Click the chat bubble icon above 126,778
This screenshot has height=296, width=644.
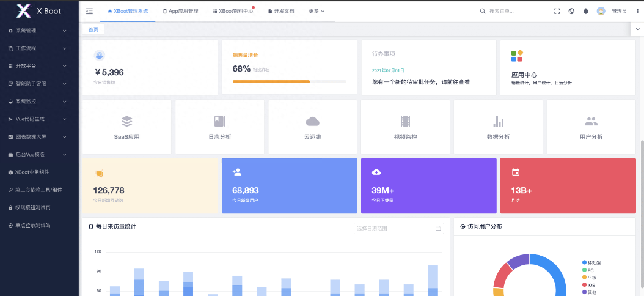[98, 174]
